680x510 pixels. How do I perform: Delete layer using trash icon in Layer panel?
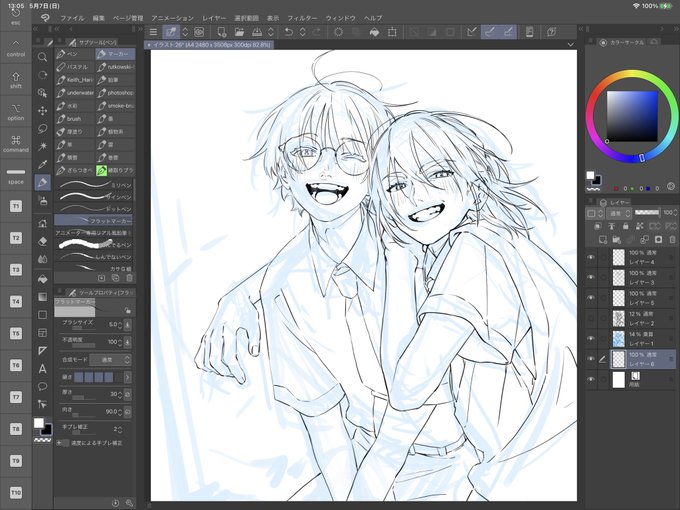(672, 239)
